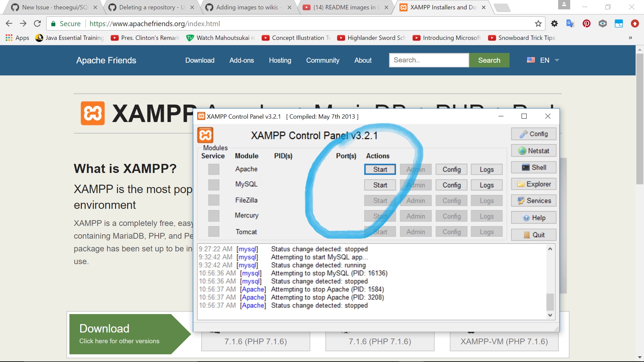Toggle the Tomcat service checkbox
Screen dimensions: 644x362
(214, 232)
